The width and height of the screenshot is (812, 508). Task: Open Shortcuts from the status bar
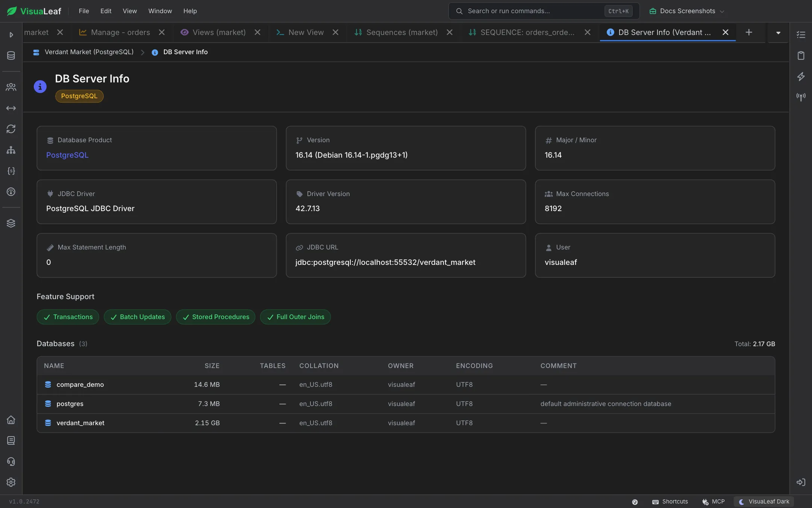(670, 502)
